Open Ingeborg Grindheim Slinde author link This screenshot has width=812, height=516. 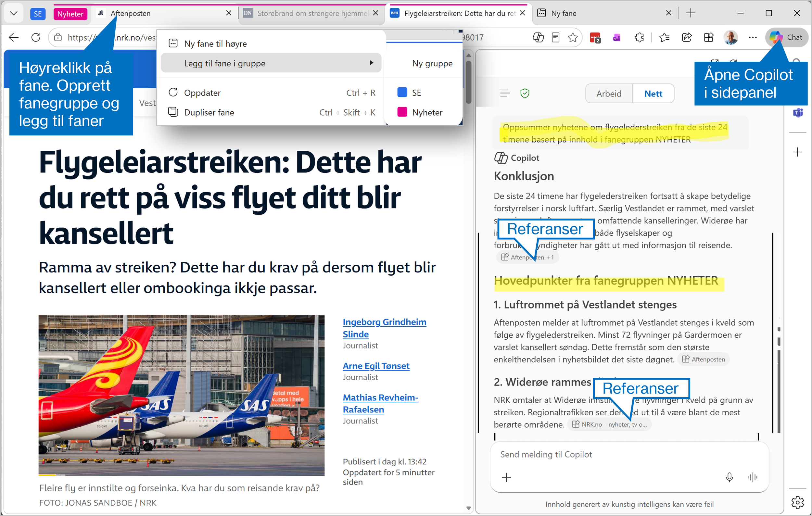pyautogui.click(x=385, y=328)
